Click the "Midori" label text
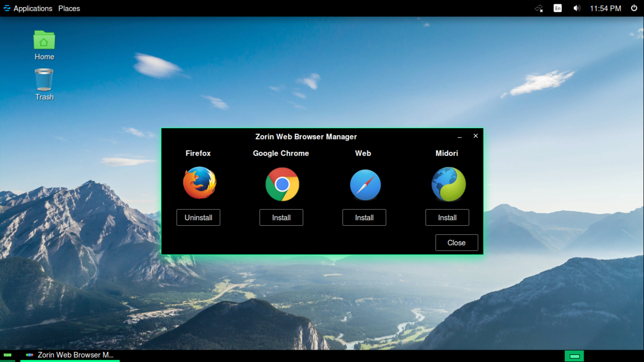 [447, 153]
